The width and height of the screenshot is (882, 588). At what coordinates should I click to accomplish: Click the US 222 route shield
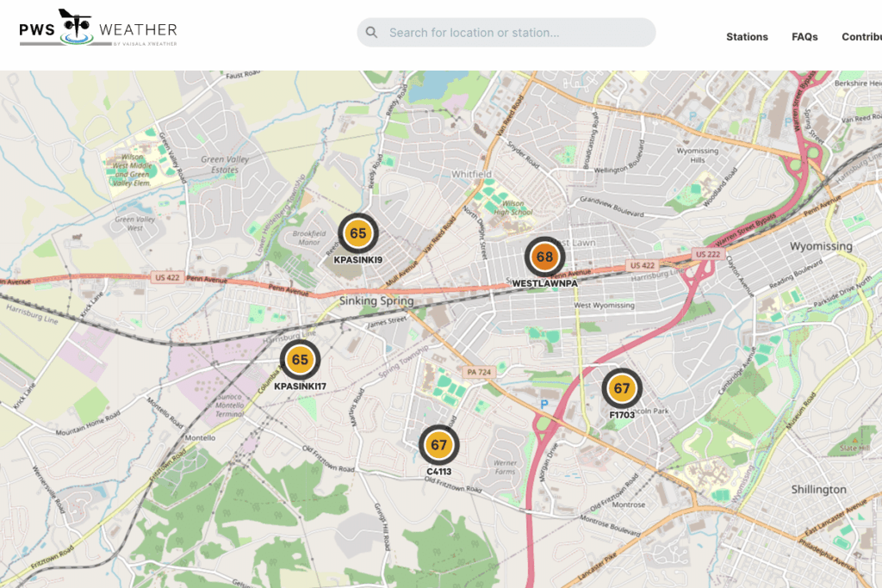pos(707,254)
